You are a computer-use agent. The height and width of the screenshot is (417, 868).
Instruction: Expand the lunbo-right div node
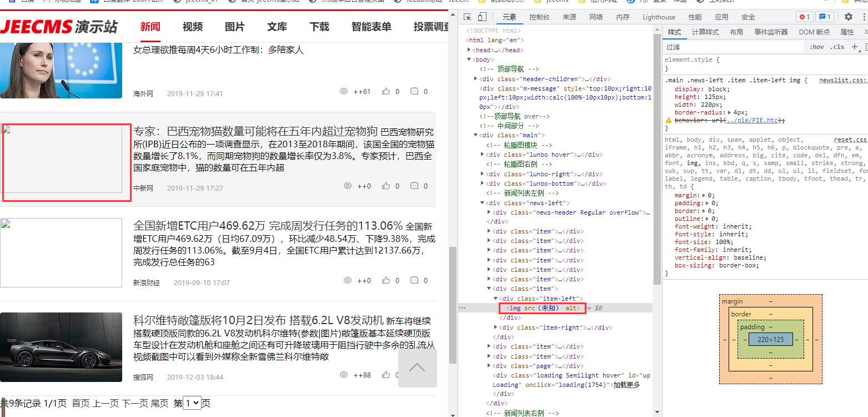pyautogui.click(x=483, y=174)
